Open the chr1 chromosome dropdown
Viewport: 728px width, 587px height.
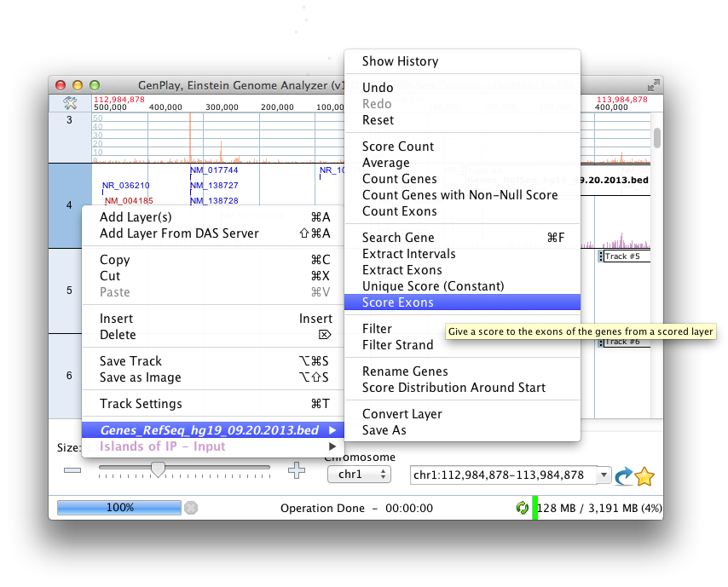359,475
